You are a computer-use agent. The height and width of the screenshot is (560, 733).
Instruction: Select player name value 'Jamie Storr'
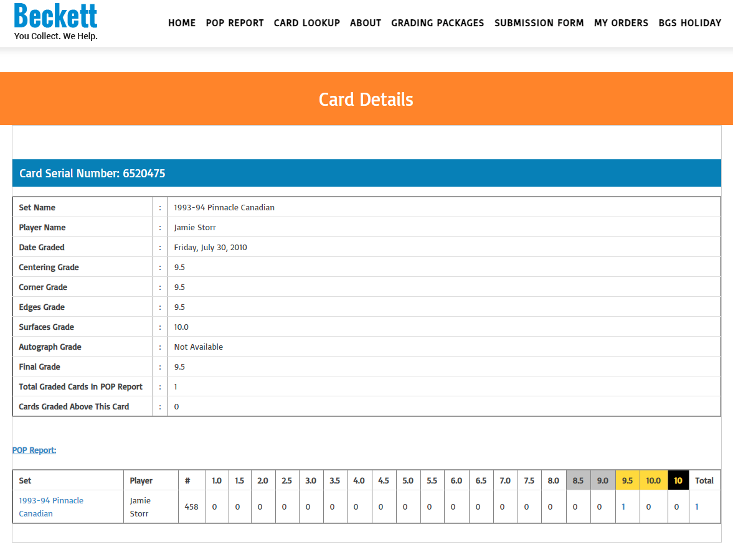pyautogui.click(x=195, y=228)
